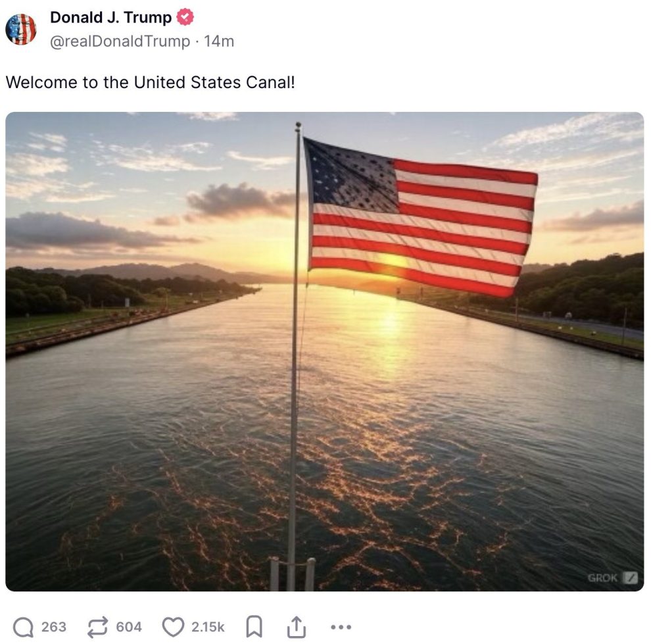Click the Grok slash logo icon
This screenshot has height=644, width=651.
tap(631, 578)
